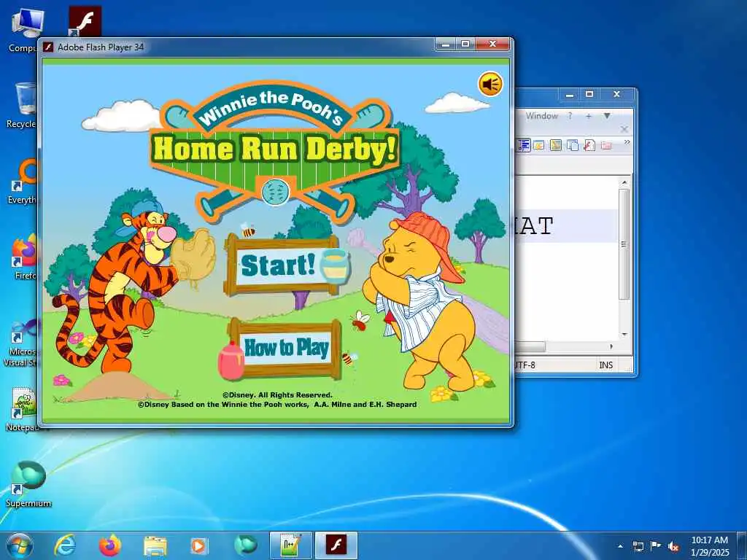Click the UTF-8 encoding in Notepad++ status bar
747x560 pixels.
coord(525,365)
